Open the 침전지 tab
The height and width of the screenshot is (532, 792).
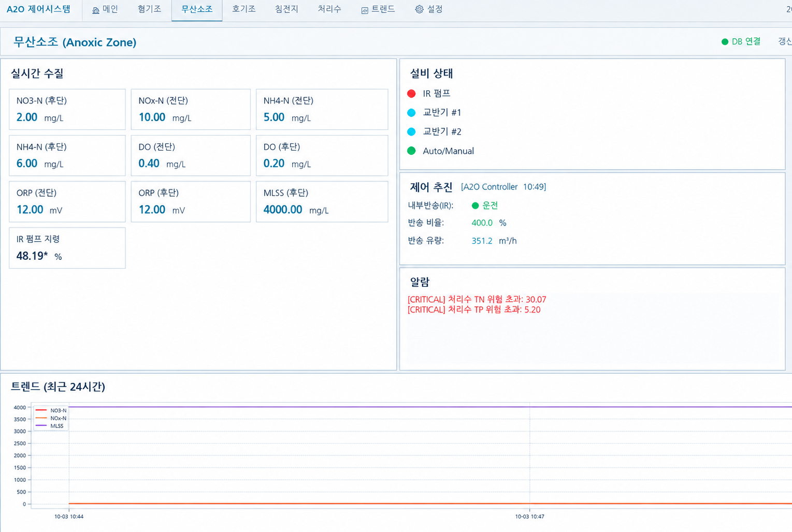point(286,9)
